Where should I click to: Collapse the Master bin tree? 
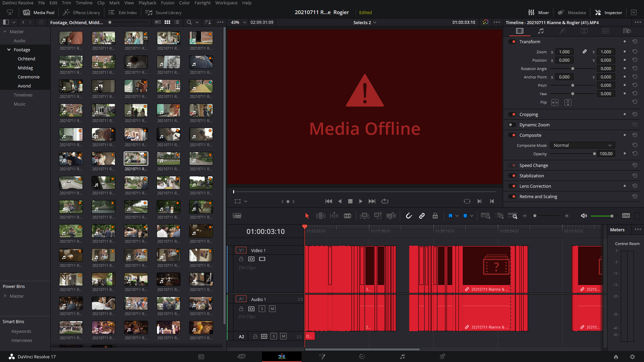coord(5,32)
